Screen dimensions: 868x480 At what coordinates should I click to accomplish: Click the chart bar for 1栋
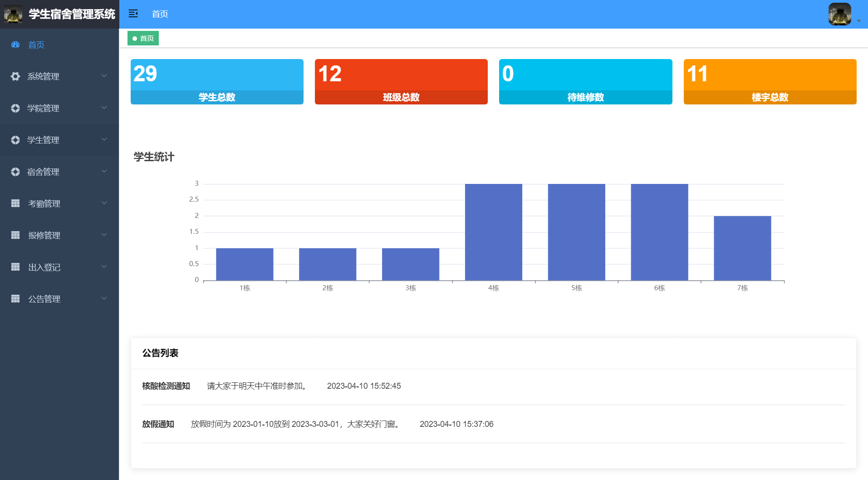pos(245,264)
